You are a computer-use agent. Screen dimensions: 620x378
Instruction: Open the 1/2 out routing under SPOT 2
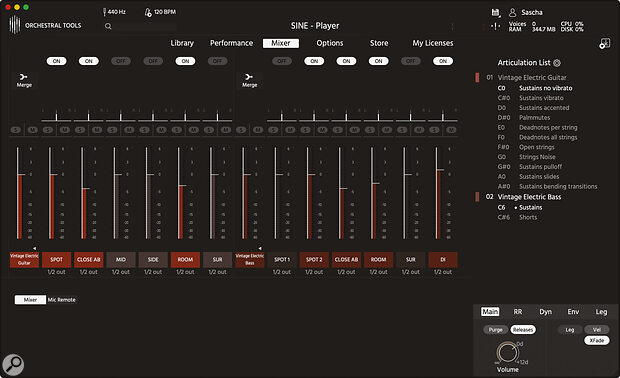314,272
